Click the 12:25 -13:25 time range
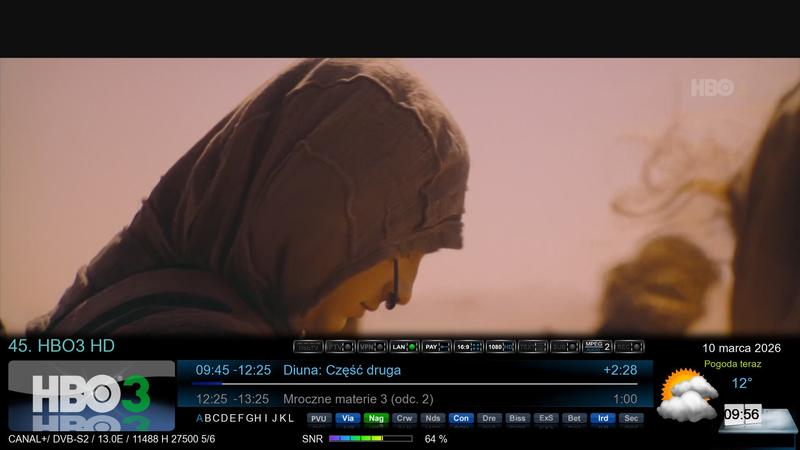800x450 pixels. [x=233, y=399]
